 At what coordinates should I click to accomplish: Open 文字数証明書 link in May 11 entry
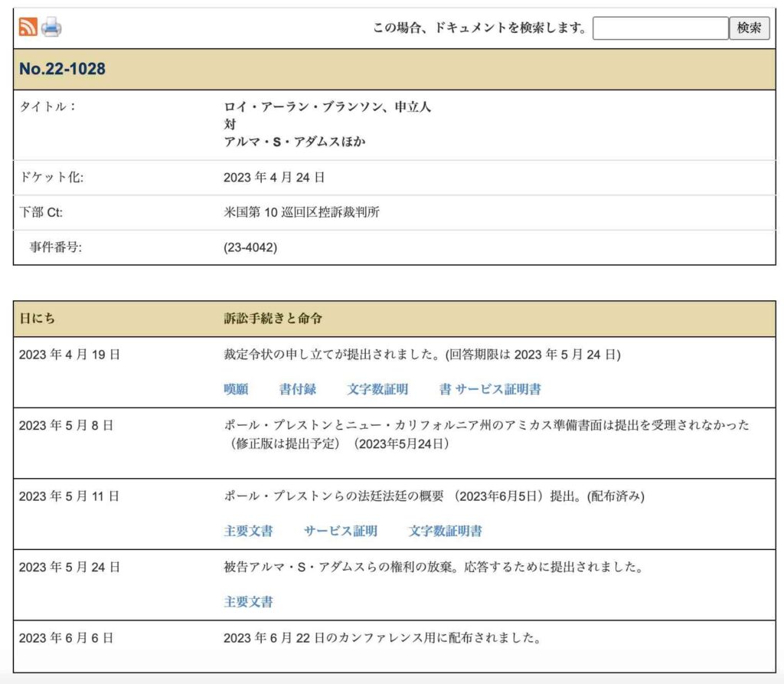[446, 531]
